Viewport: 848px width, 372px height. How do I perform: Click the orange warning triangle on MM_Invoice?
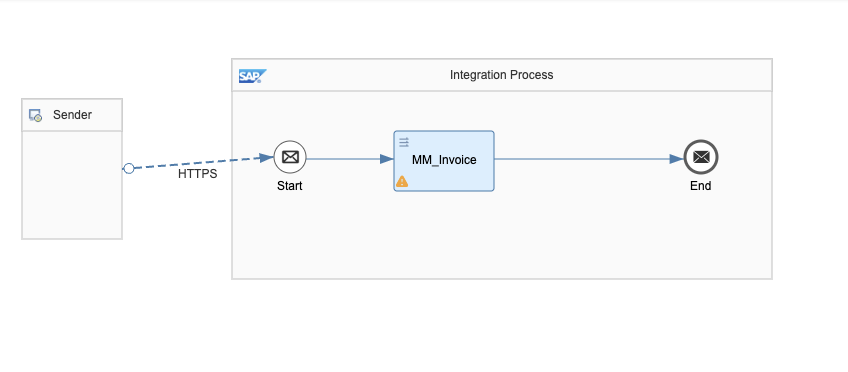pos(402,181)
